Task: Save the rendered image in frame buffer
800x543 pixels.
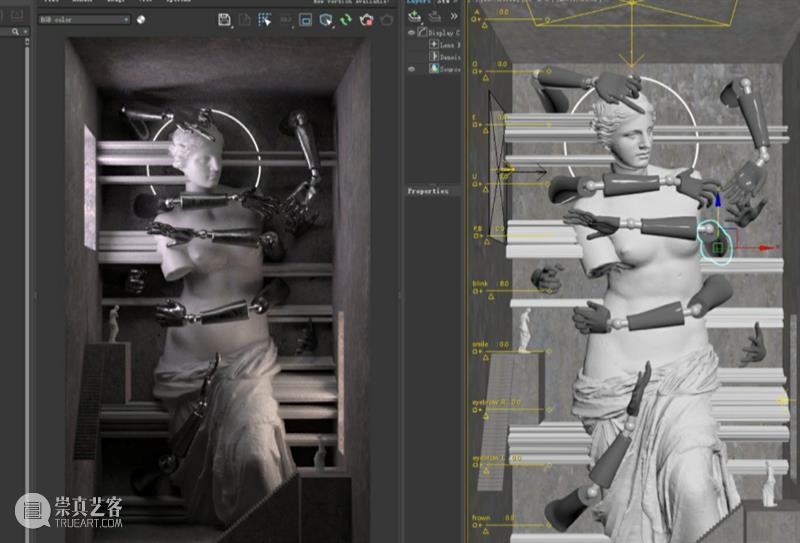Action: 224,20
